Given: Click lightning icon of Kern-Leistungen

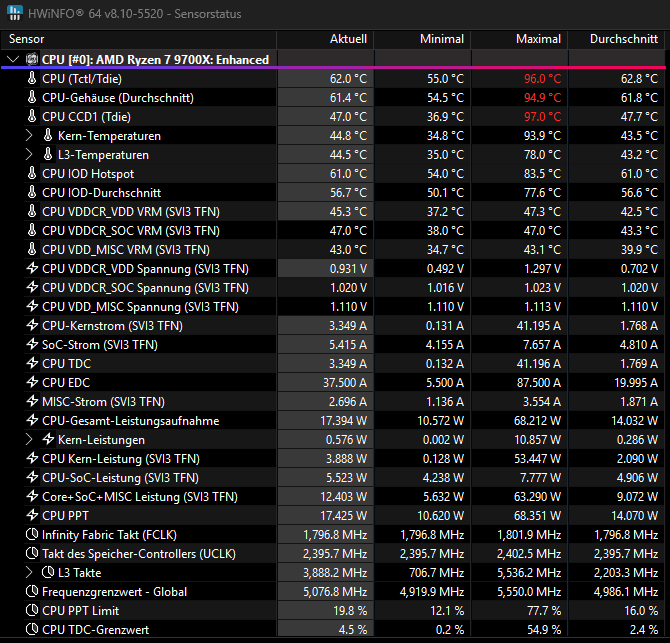Looking at the screenshot, I should click(48, 439).
